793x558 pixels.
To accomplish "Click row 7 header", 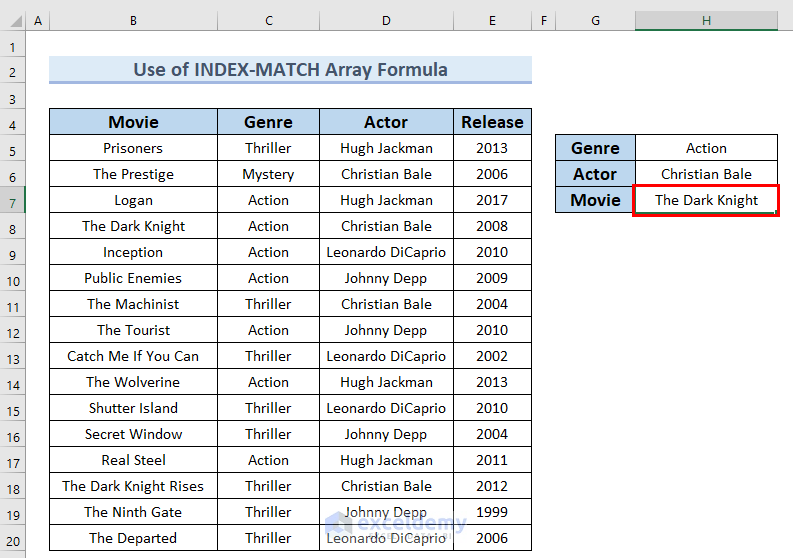I will click(12, 200).
